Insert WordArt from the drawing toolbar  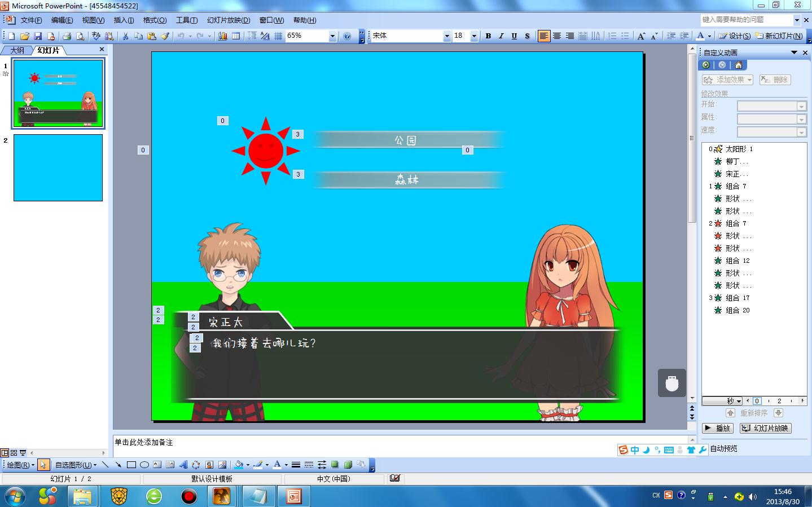tap(183, 465)
